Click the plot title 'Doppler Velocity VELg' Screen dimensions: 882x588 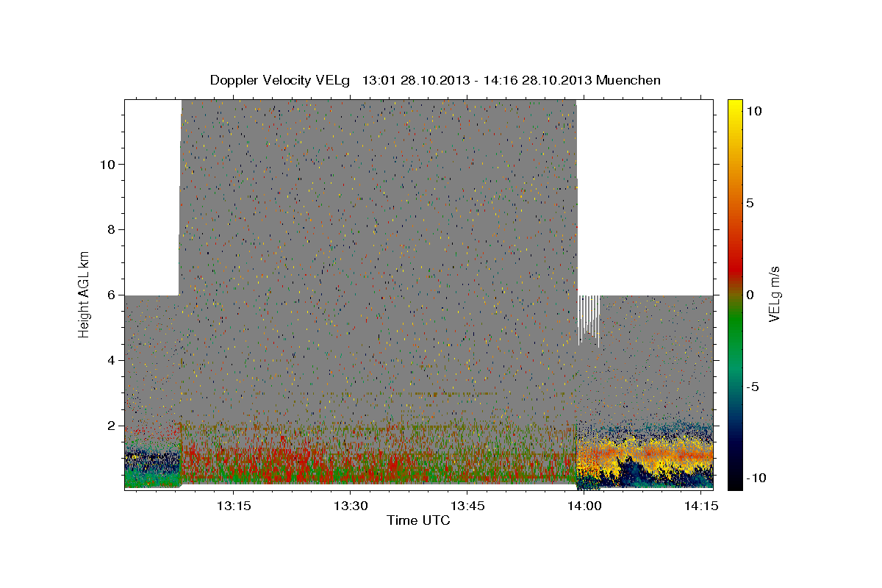tap(281, 80)
